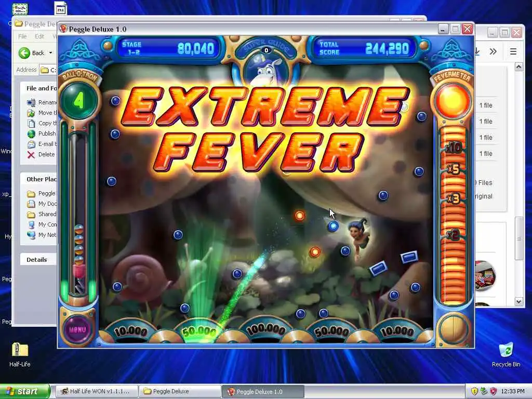Click the glowing orange peg near the cursor
This screenshot has height=399, width=532.
click(300, 216)
